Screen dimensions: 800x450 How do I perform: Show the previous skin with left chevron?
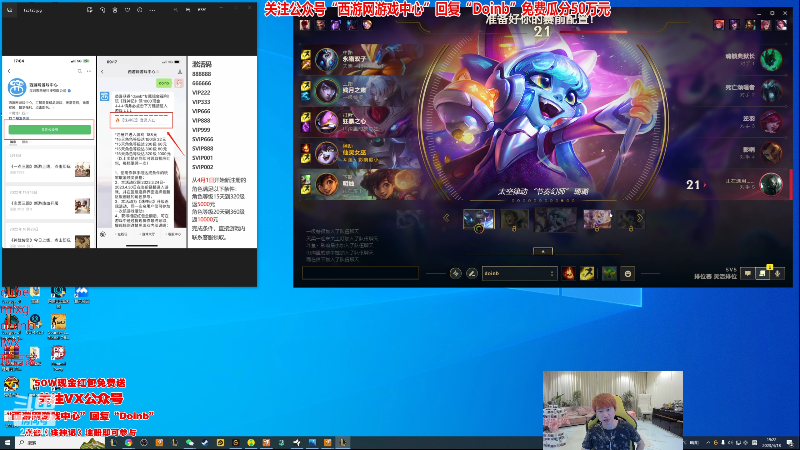(446, 218)
